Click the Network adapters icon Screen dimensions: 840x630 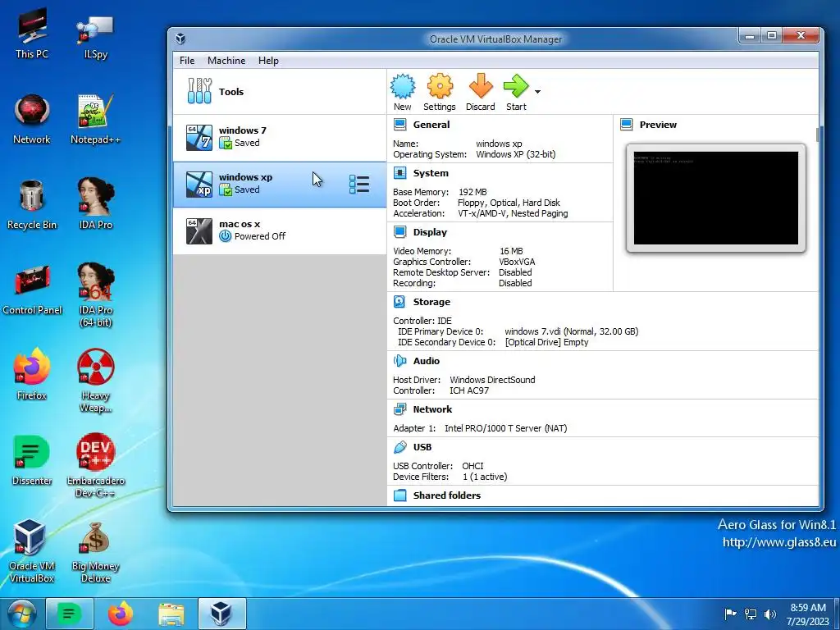pos(399,409)
